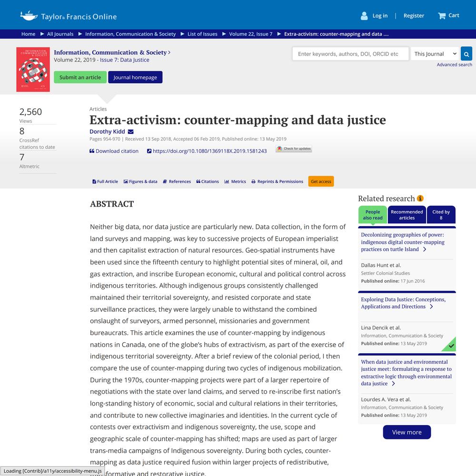
Task: Click the Related research info icon
Action: pyautogui.click(x=420, y=198)
